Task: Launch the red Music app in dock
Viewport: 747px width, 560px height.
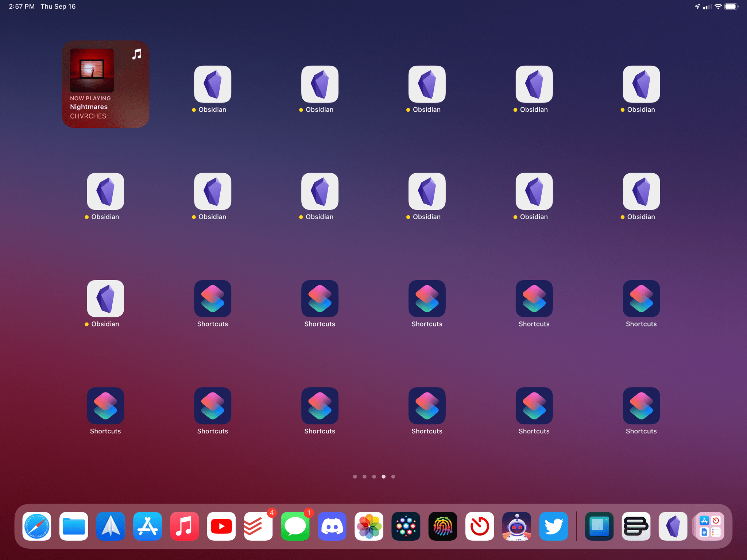Action: coord(184,526)
